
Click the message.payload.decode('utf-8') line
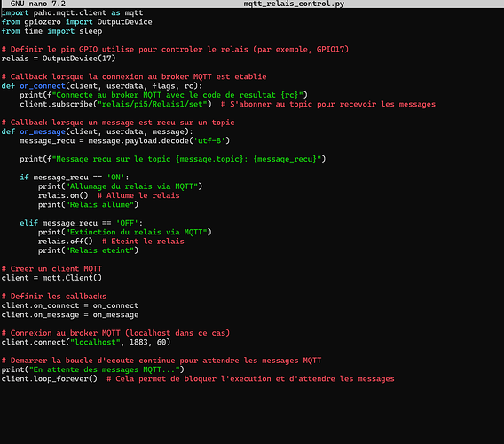click(x=125, y=141)
